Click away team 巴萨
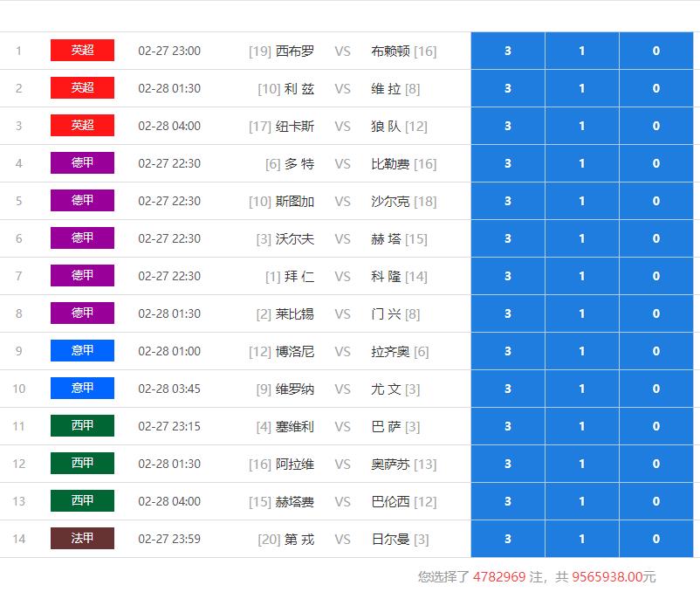This screenshot has width=700, height=592. coord(386,426)
